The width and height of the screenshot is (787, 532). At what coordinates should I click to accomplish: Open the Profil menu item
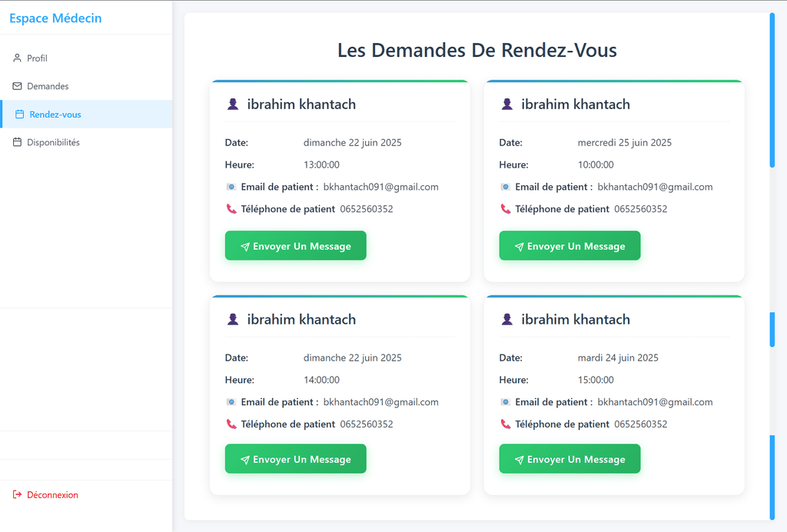[x=37, y=58]
